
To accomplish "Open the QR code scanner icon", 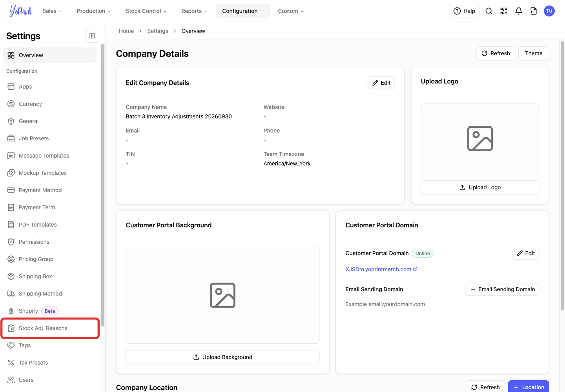I will (x=504, y=11).
